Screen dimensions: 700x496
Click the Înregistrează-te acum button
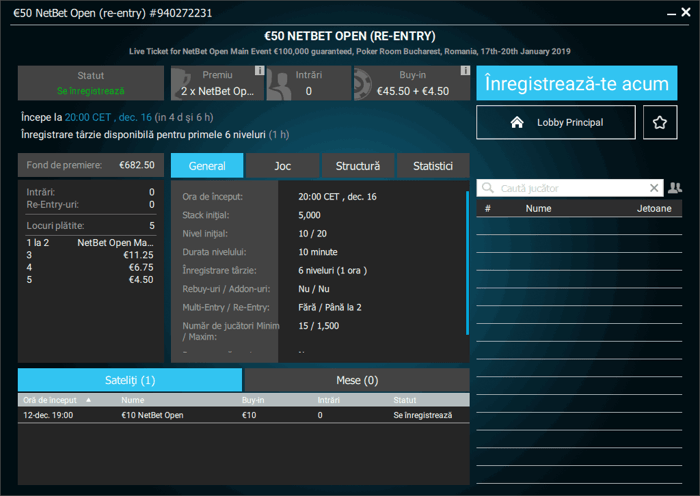[577, 83]
